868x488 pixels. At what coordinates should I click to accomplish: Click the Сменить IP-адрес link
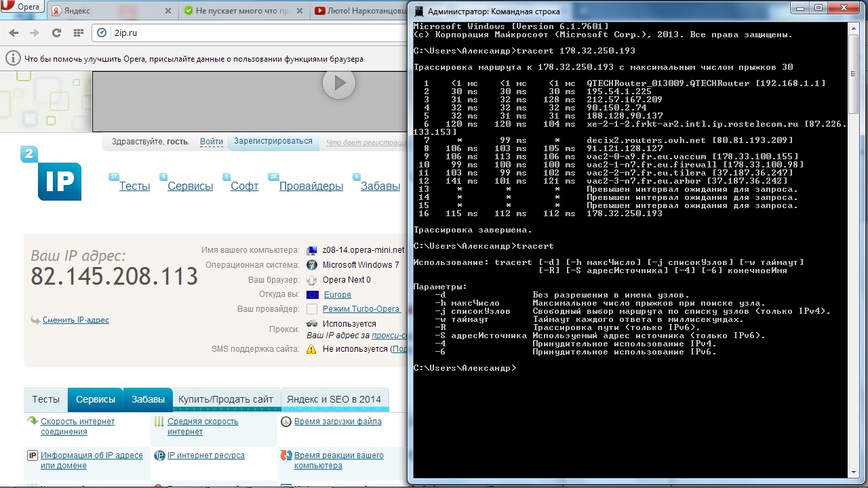pos(76,320)
